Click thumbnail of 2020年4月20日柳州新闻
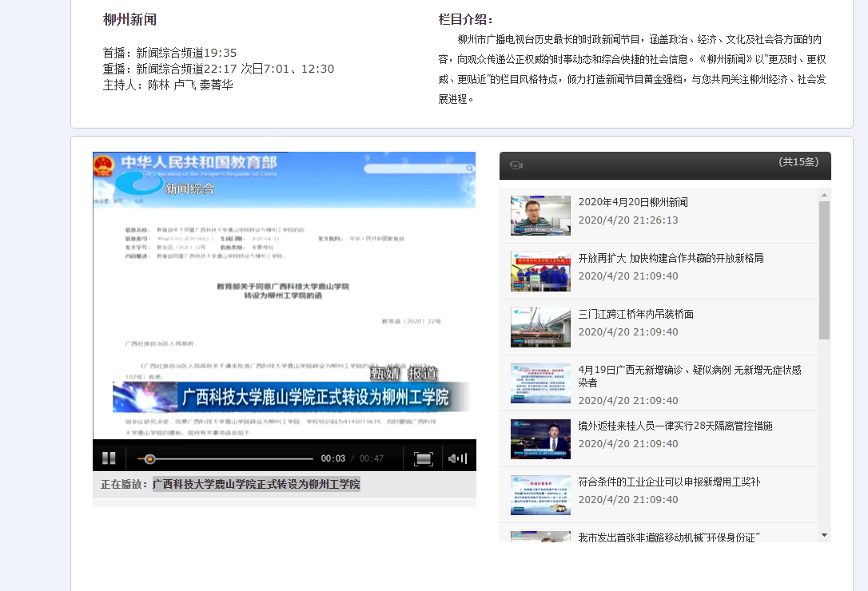This screenshot has height=591, width=868. (x=540, y=216)
